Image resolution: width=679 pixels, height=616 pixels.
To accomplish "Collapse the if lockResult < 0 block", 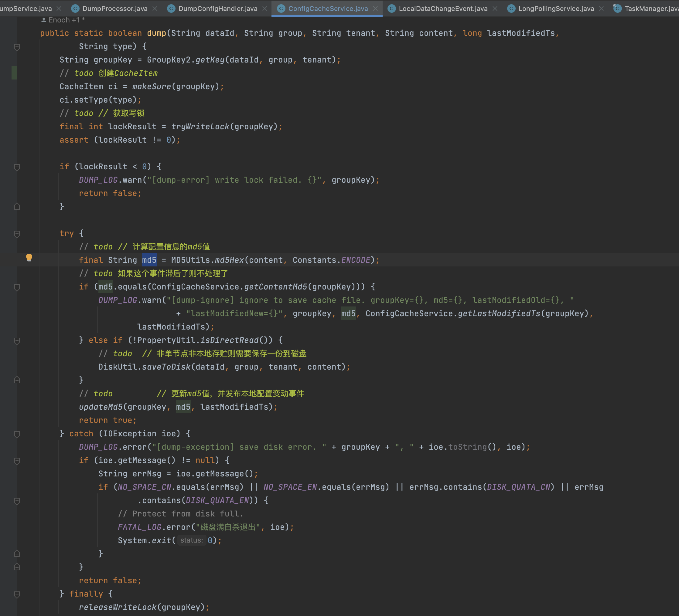I will point(17,167).
